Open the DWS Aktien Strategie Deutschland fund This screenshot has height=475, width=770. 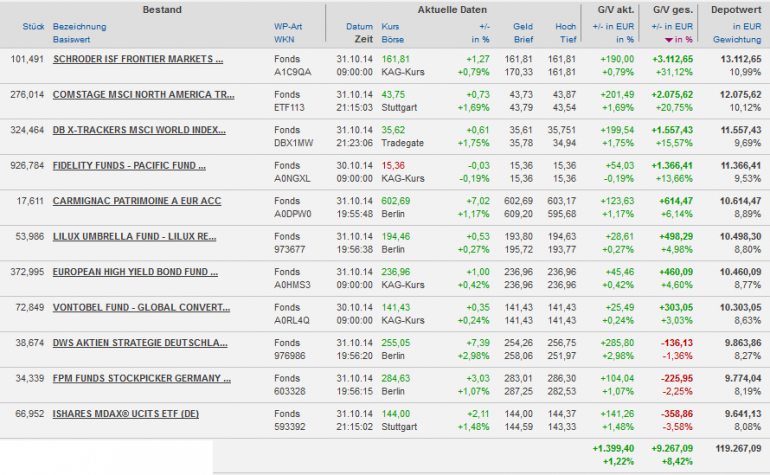click(x=140, y=341)
